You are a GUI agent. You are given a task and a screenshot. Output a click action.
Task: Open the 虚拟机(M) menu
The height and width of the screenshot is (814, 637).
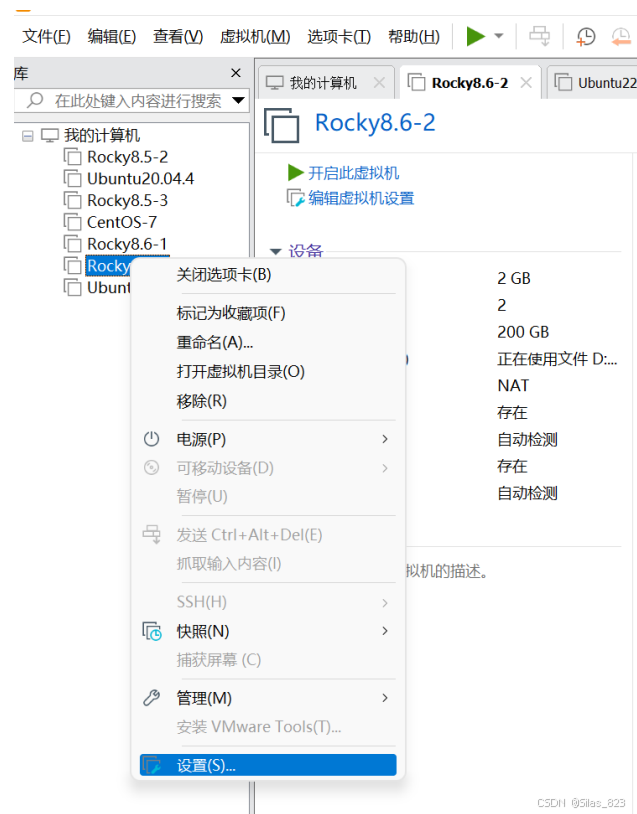255,37
